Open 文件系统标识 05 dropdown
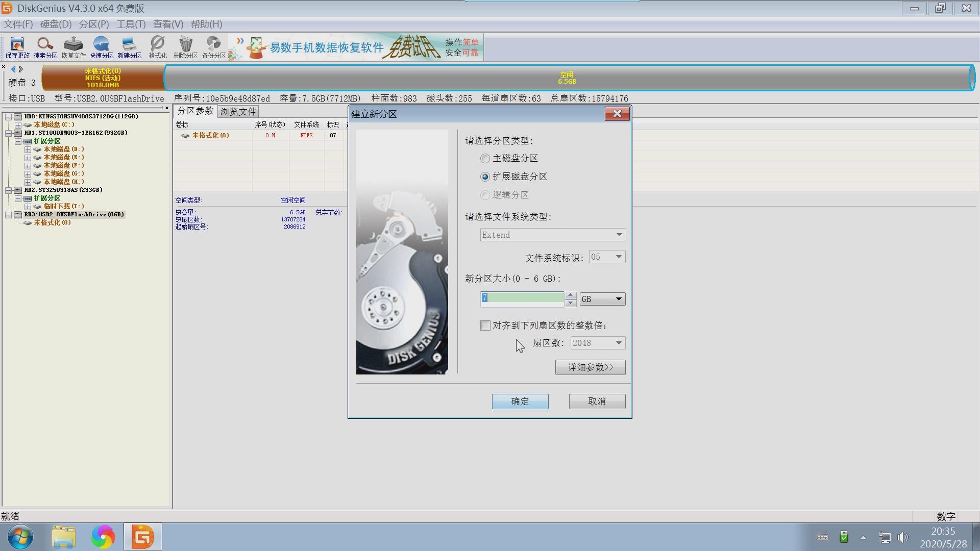Screen dimensions: 980x551 point(607,257)
